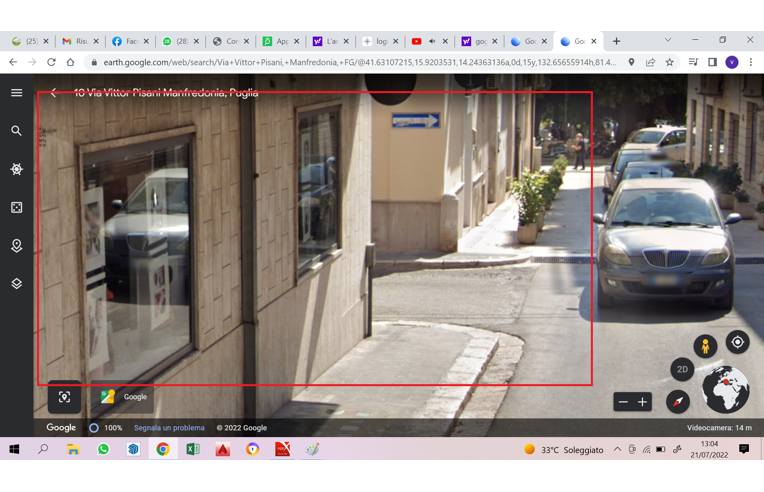Go back from Street View with arrow
Image resolution: width=764 pixels, height=492 pixels.
pos(54,93)
